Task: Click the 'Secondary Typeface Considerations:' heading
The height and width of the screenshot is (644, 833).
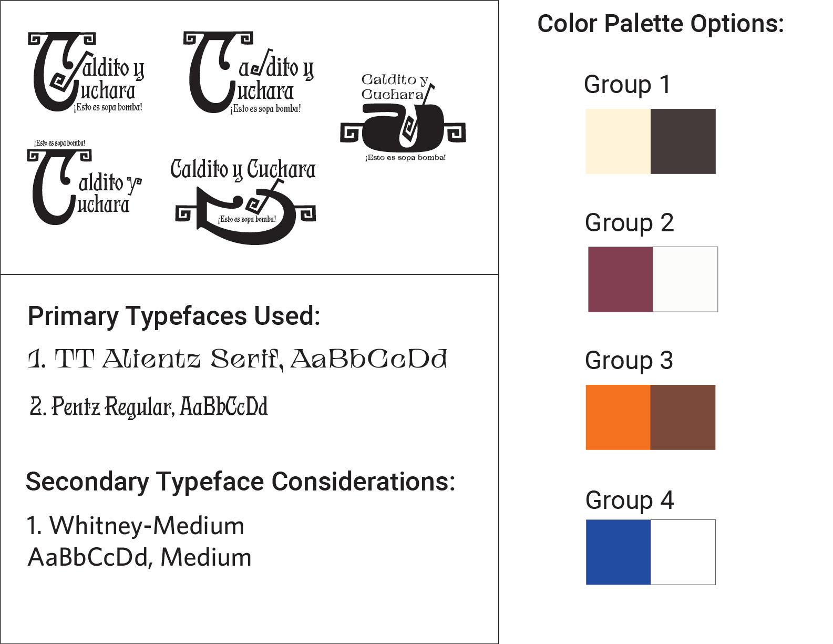Action: click(x=241, y=482)
